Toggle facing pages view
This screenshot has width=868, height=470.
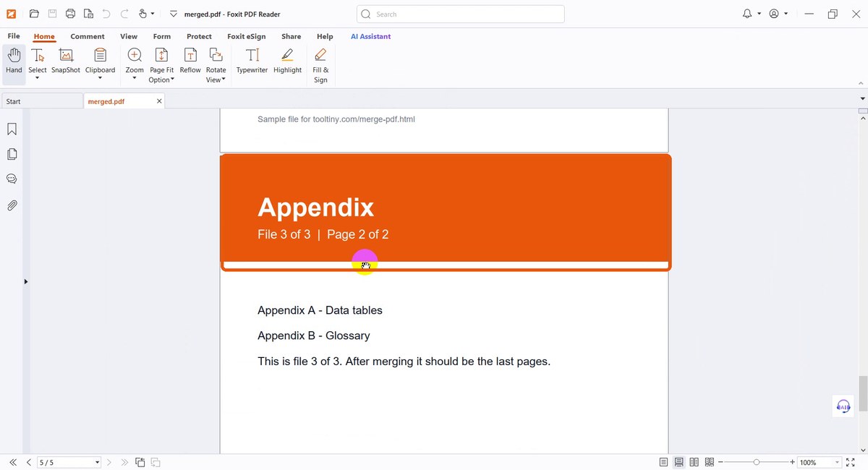point(694,462)
